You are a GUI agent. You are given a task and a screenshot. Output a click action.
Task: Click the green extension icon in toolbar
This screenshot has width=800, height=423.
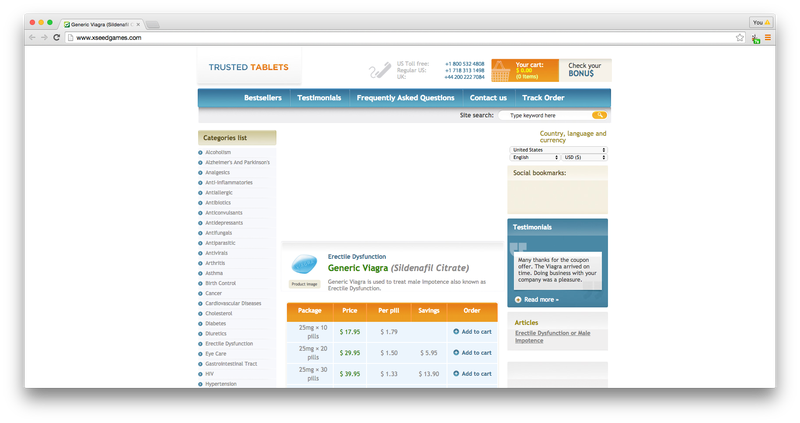tap(756, 38)
